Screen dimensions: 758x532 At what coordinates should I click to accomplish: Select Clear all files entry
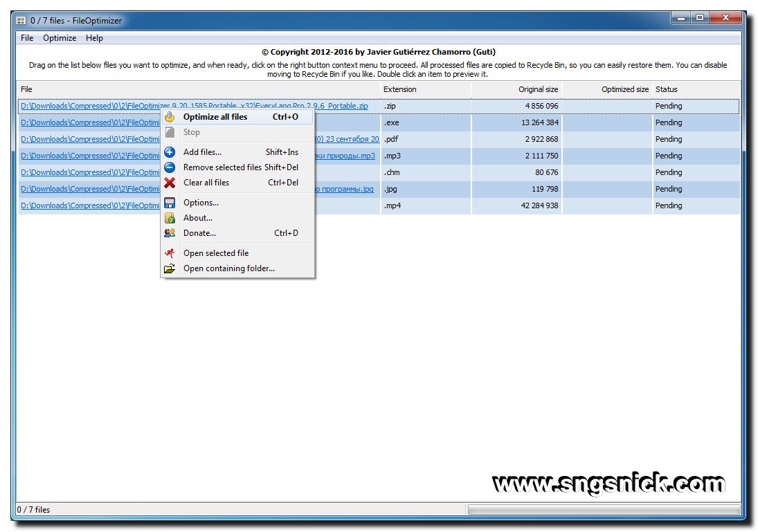pyautogui.click(x=237, y=183)
